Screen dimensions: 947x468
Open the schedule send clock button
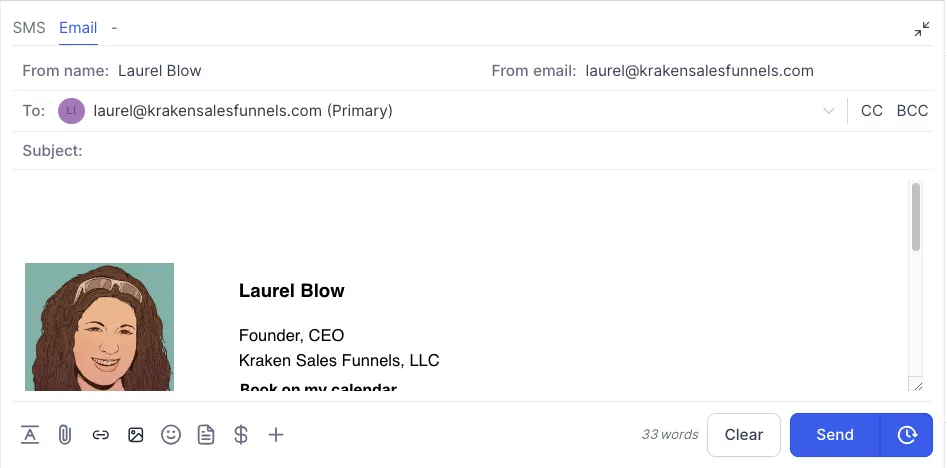pyautogui.click(x=907, y=435)
